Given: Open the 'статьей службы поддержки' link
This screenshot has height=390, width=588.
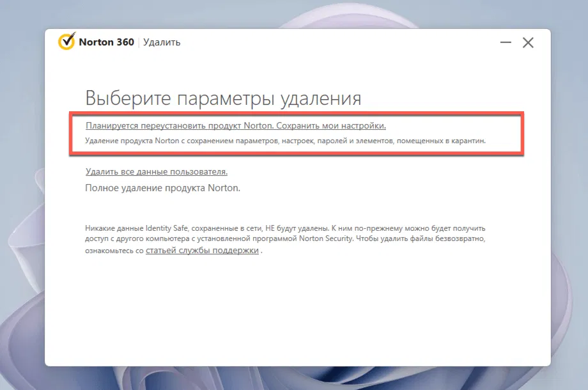Looking at the screenshot, I should click(x=202, y=250).
